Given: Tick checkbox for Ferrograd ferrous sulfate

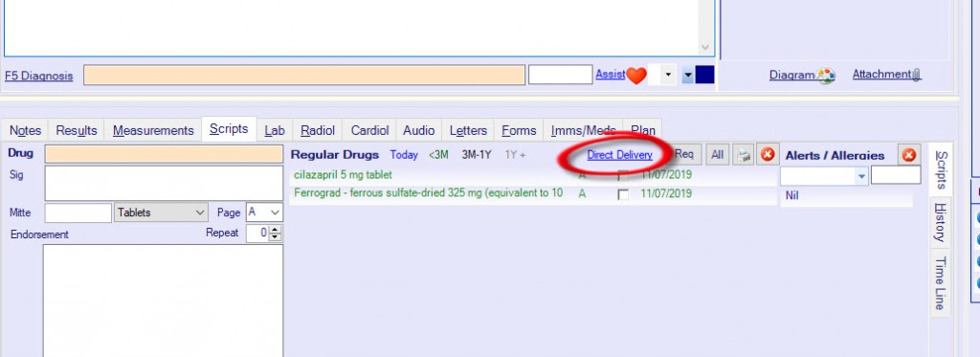Looking at the screenshot, I should pyautogui.click(x=622, y=194).
